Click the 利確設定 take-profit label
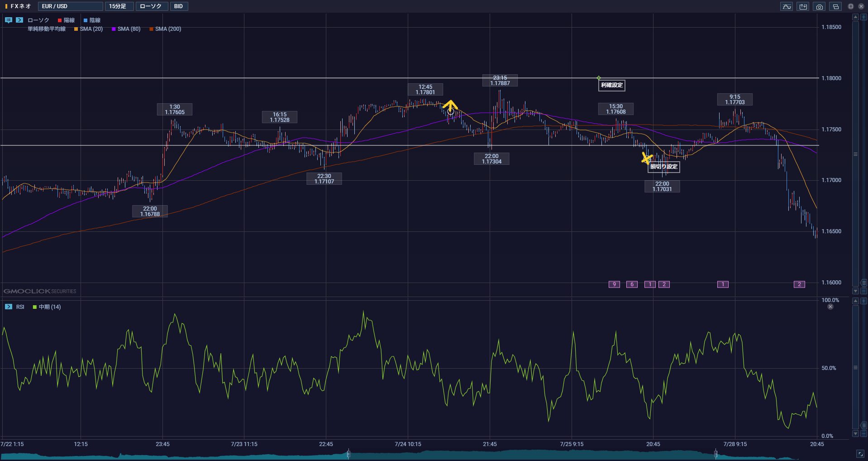Image resolution: width=868 pixels, height=461 pixels. tap(612, 85)
